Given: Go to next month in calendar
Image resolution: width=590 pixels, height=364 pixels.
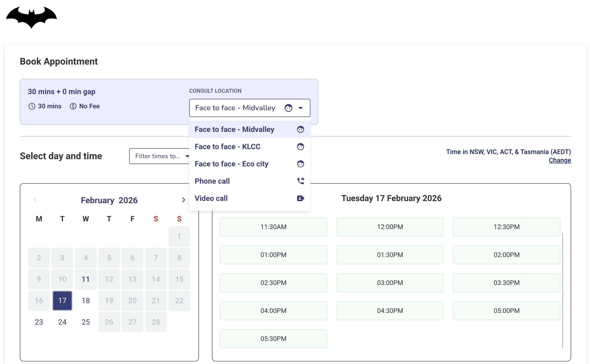Looking at the screenshot, I should [183, 200].
